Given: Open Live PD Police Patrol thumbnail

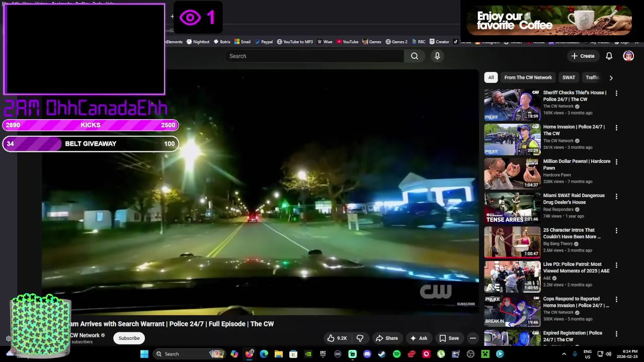Looking at the screenshot, I should coord(512,277).
